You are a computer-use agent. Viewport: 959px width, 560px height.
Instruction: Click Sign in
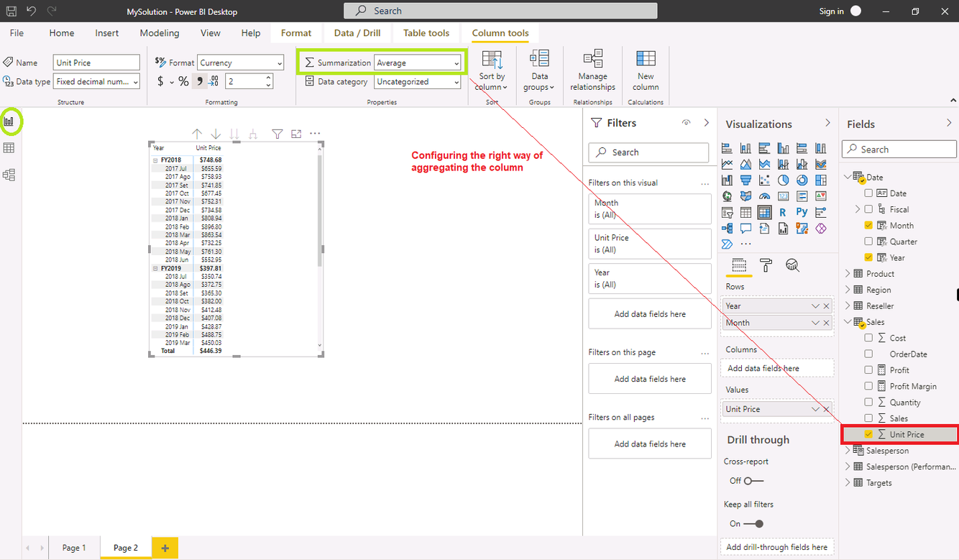pos(832,11)
